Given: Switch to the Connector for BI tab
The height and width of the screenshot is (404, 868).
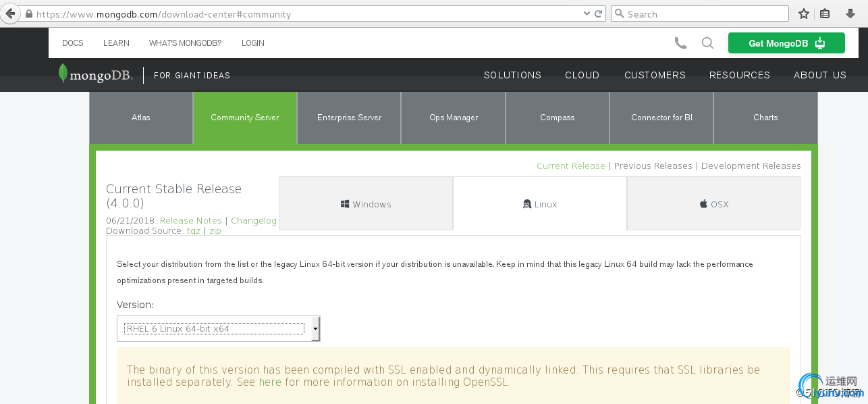Looking at the screenshot, I should 661,118.
